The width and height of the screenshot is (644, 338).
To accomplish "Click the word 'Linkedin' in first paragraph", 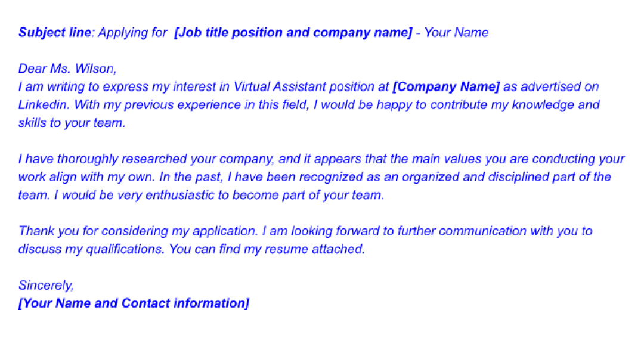I will pos(43,105).
